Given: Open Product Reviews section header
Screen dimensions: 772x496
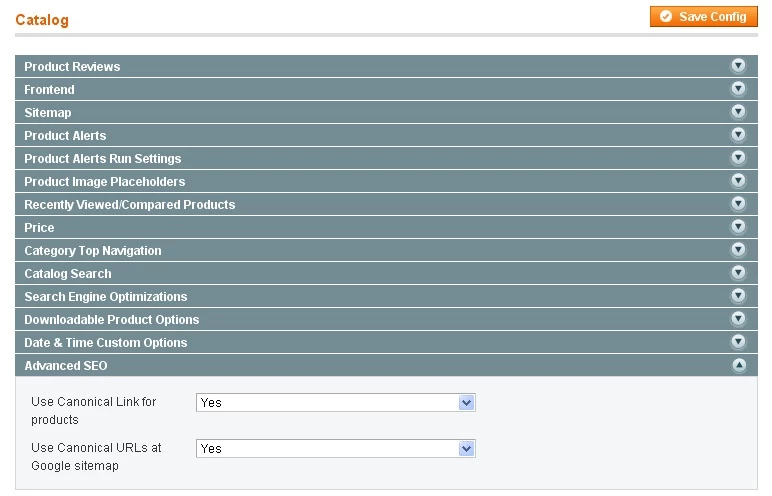Looking at the screenshot, I should click(x=386, y=66).
